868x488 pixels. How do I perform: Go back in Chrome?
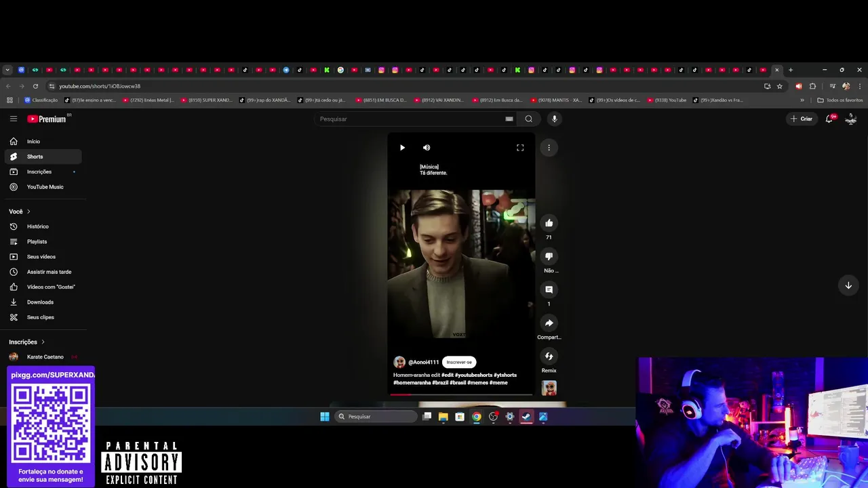point(7,86)
